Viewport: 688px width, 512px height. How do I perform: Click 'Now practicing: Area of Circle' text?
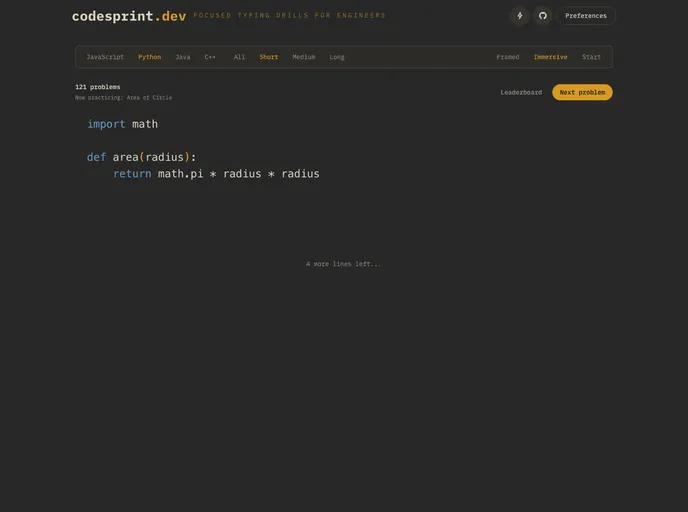(123, 98)
